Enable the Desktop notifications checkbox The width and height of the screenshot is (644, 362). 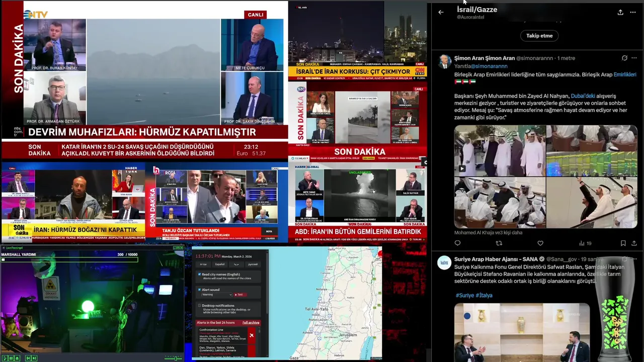click(x=200, y=305)
